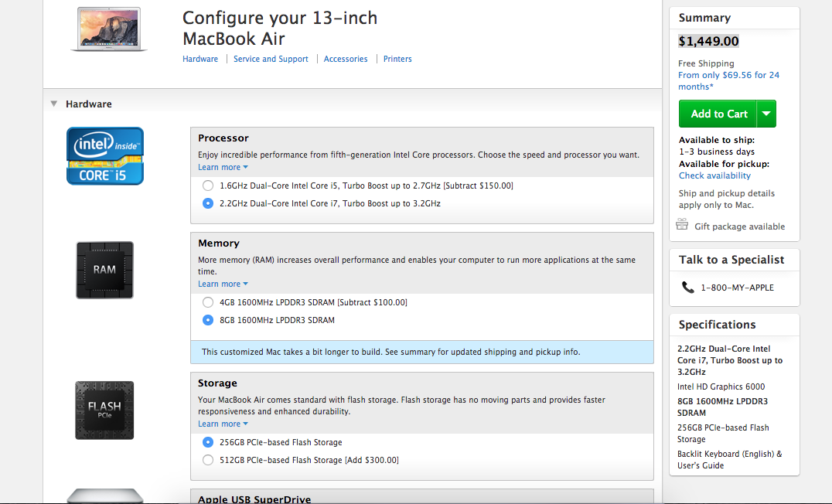Click the phone icon next to 1-800-MY-APPLE

pos(687,287)
